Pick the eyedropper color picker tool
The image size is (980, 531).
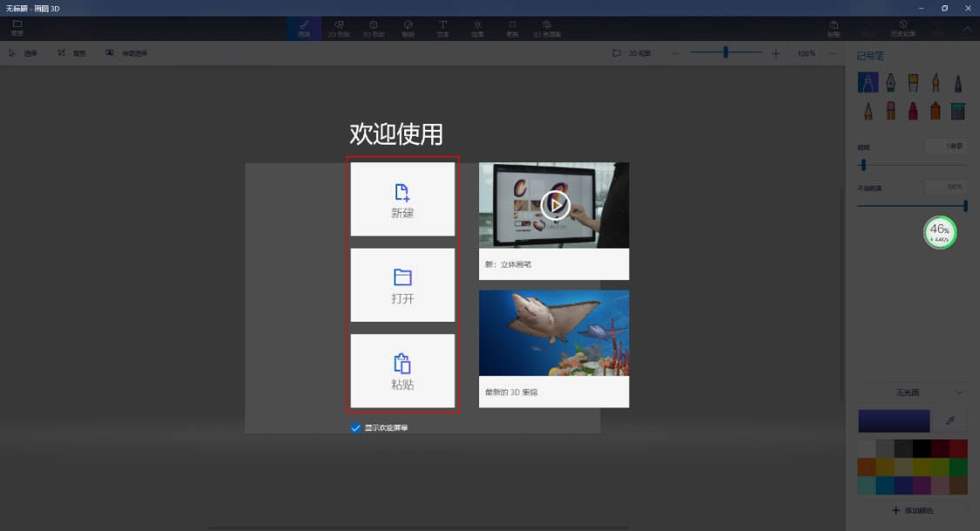pos(950,420)
